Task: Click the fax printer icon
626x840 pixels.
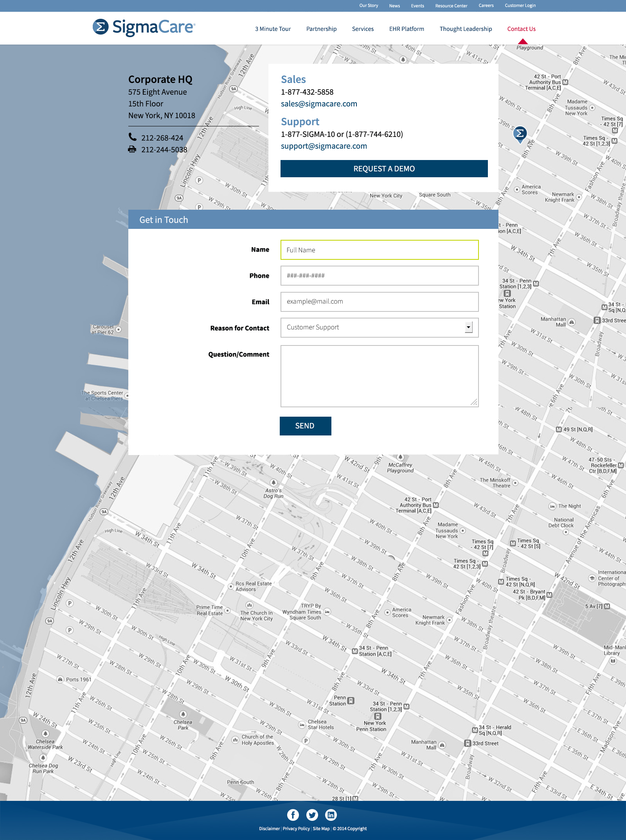Action: click(x=132, y=149)
